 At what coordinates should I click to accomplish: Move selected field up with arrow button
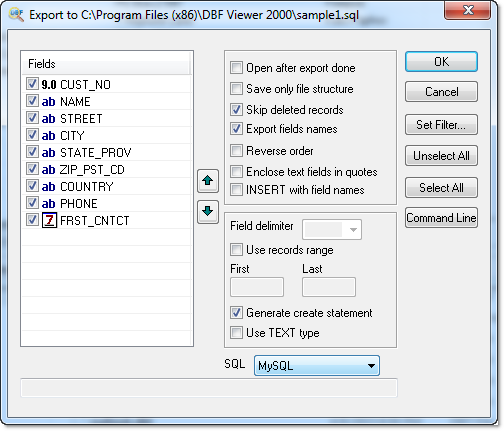coord(208,181)
